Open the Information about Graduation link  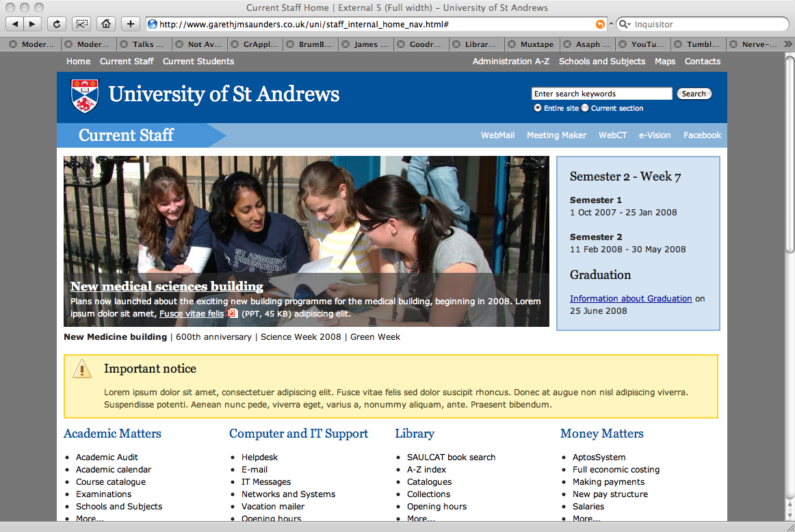(631, 298)
